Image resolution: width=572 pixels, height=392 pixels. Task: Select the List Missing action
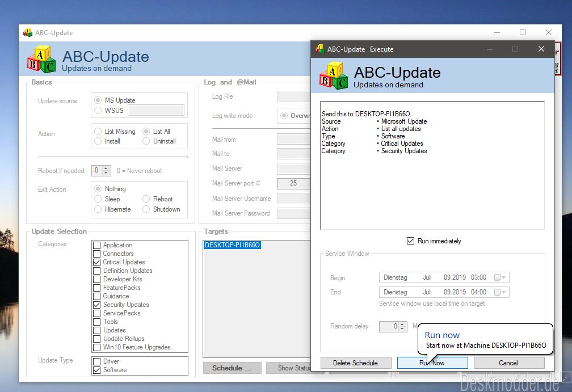(98, 131)
